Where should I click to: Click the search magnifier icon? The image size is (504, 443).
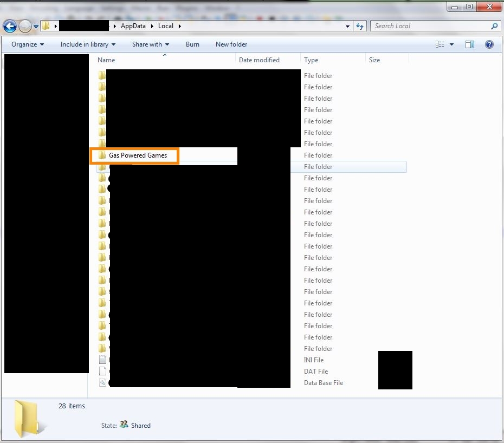[494, 26]
